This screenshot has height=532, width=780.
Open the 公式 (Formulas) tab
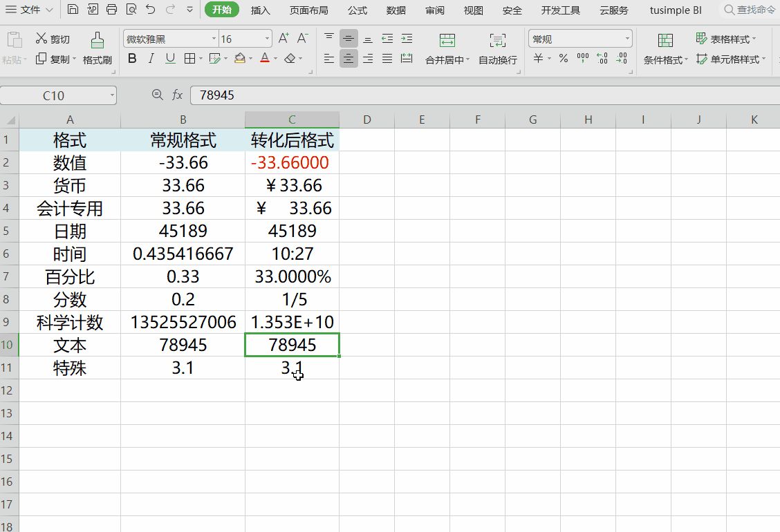tap(357, 10)
